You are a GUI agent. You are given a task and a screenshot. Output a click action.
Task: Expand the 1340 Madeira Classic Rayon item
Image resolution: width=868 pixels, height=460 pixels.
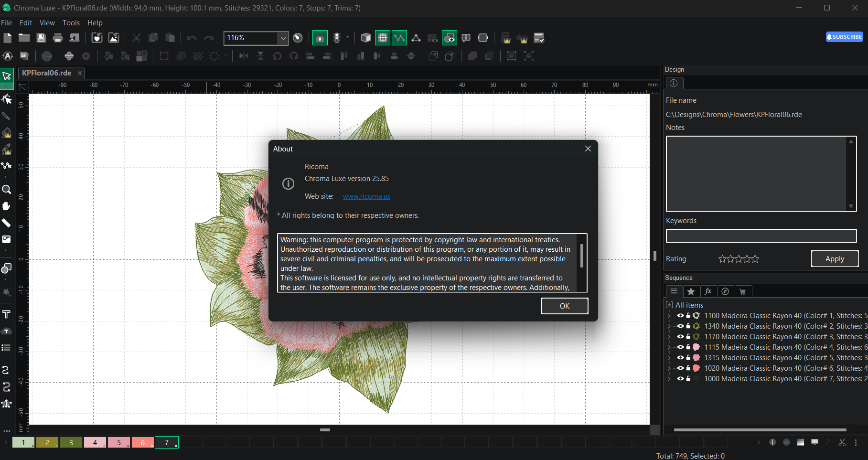pos(669,326)
